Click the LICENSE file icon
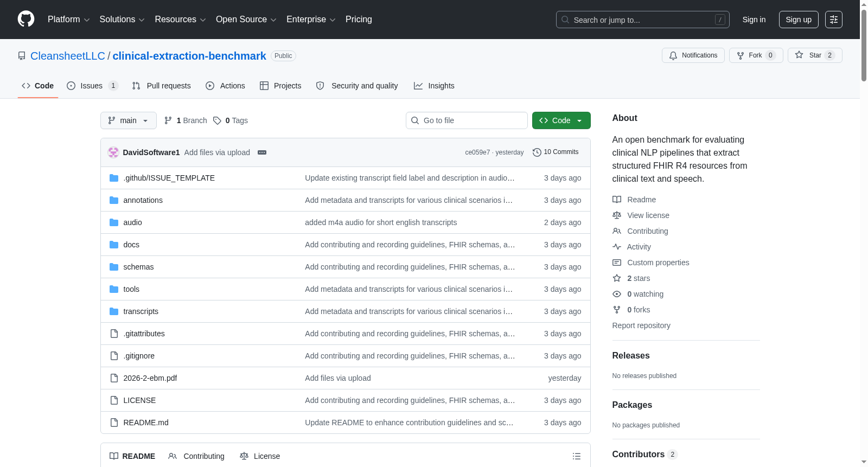This screenshot has width=868, height=467. pyautogui.click(x=114, y=400)
